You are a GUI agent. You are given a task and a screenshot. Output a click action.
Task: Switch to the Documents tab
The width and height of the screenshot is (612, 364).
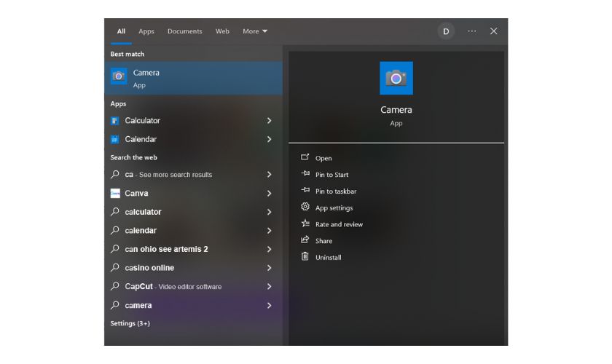point(184,31)
